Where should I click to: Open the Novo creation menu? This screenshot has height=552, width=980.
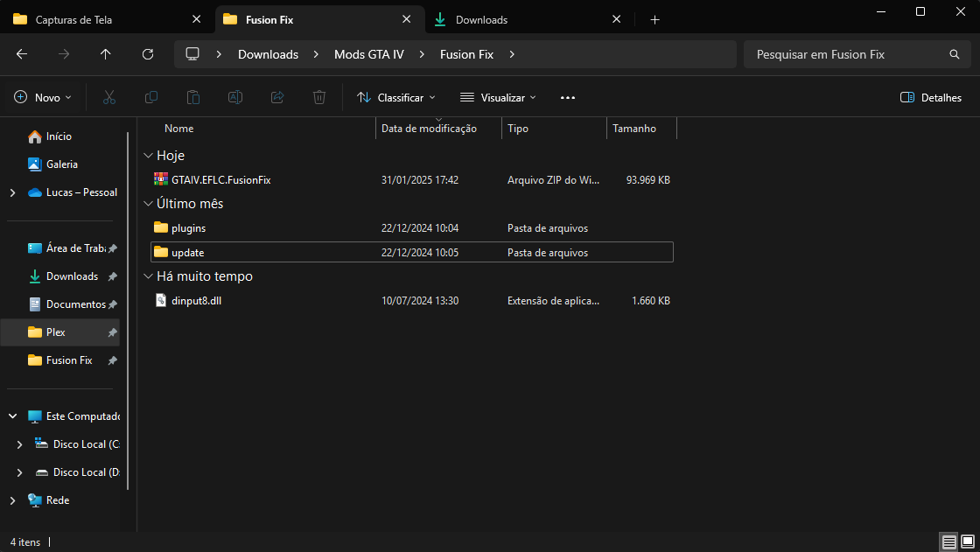pos(44,97)
